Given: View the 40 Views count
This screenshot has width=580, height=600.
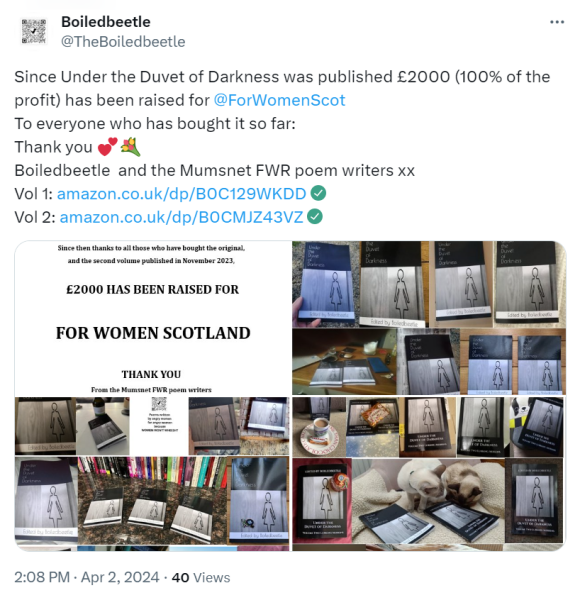Looking at the screenshot, I should coord(201,577).
